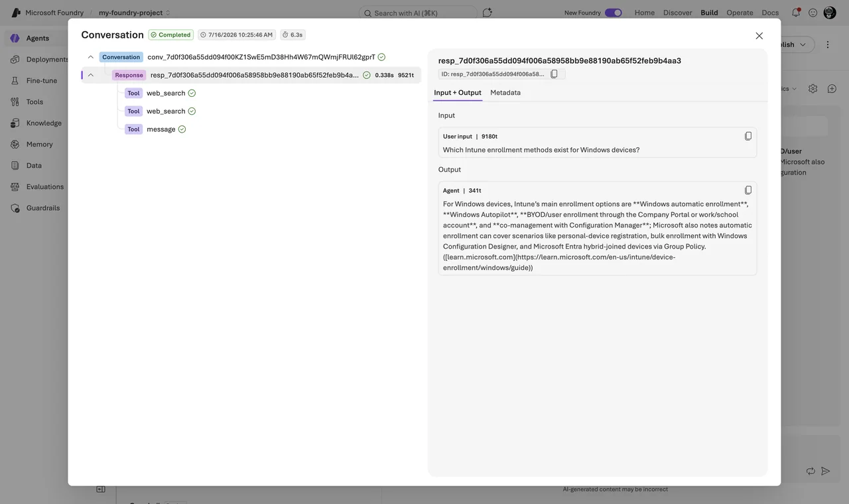Click the response title resp_7d0f306a heading
Image resolution: width=849 pixels, height=504 pixels.
point(560,60)
